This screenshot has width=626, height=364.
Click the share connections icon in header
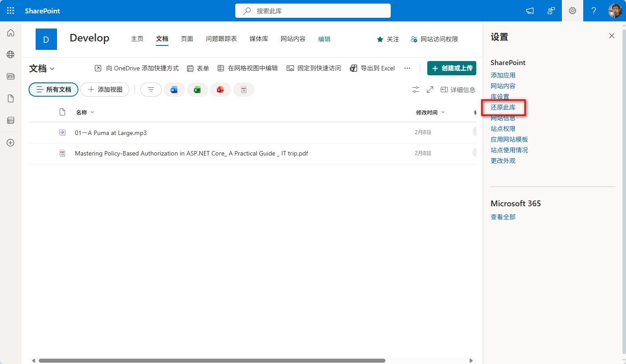pyautogui.click(x=551, y=11)
